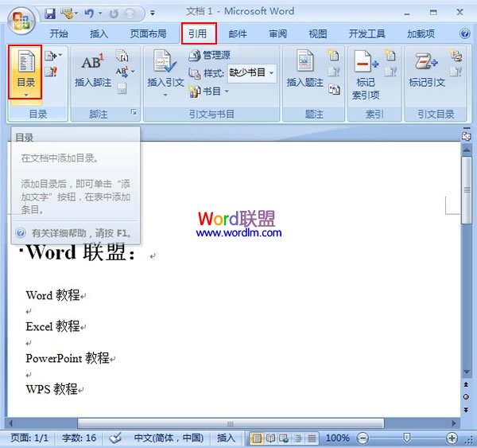The height and width of the screenshot is (448, 477).
Task: Click the 字数: 16 word count
Action: [x=79, y=438]
